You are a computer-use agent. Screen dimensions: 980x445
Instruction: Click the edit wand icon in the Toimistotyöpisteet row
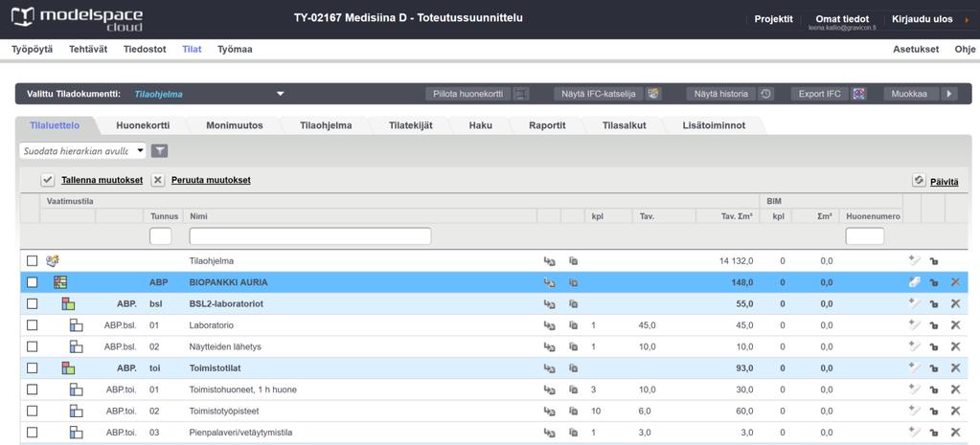pos(914,411)
